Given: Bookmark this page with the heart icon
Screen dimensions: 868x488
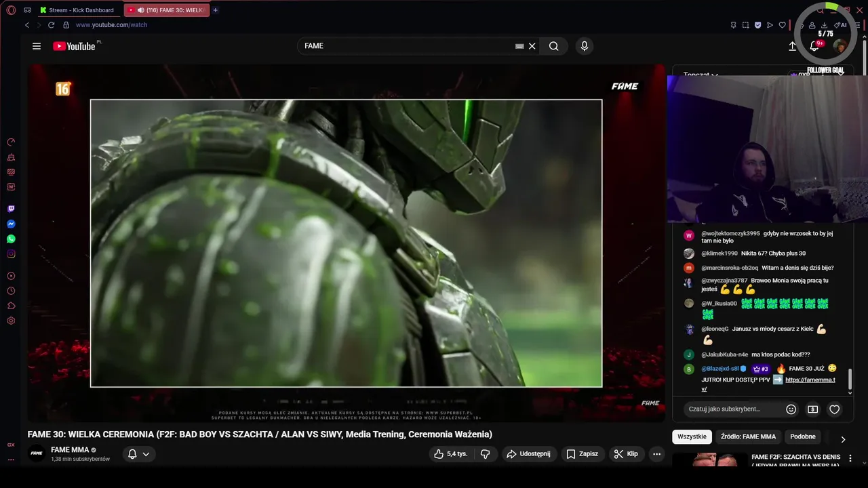Looking at the screenshot, I should (x=782, y=25).
